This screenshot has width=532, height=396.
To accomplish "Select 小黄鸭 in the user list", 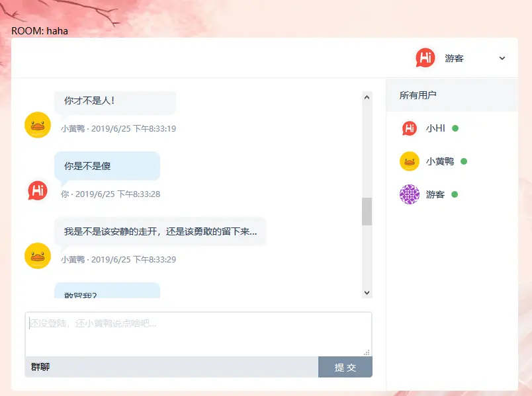I will coord(440,161).
